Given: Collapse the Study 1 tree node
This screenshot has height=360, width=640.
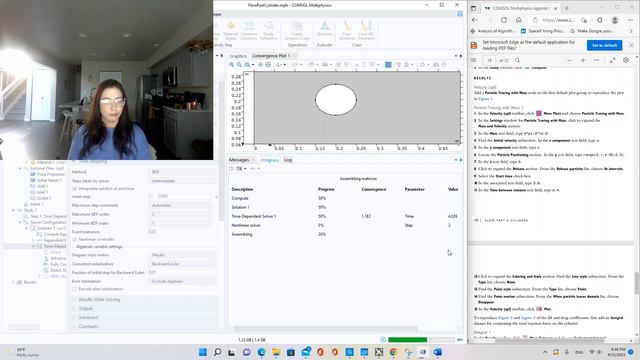Looking at the screenshot, I should [x=13, y=211].
